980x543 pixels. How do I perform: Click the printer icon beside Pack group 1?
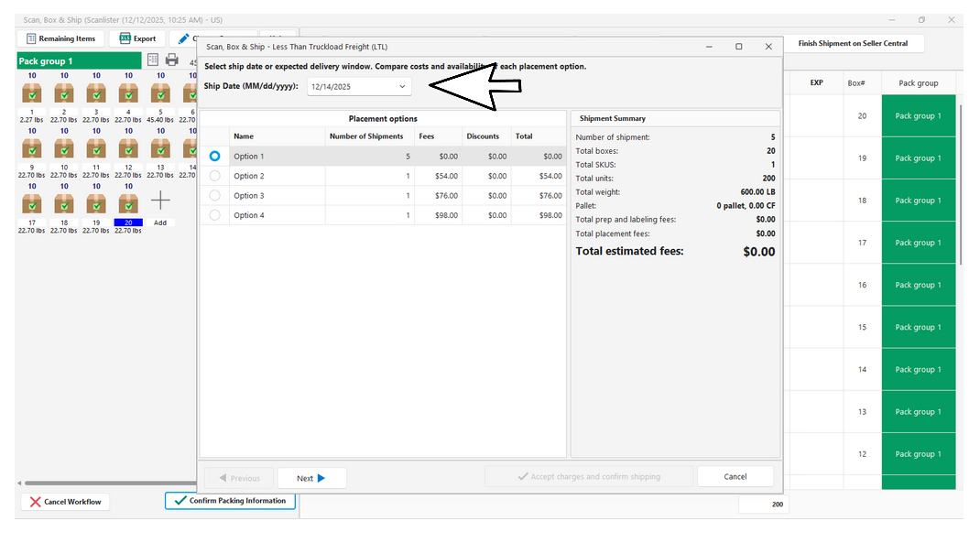[172, 60]
